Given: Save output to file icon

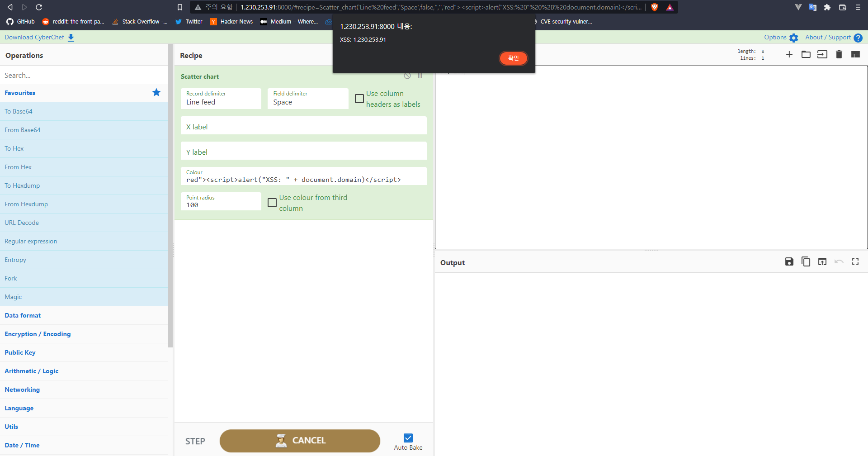Looking at the screenshot, I should (x=789, y=261).
